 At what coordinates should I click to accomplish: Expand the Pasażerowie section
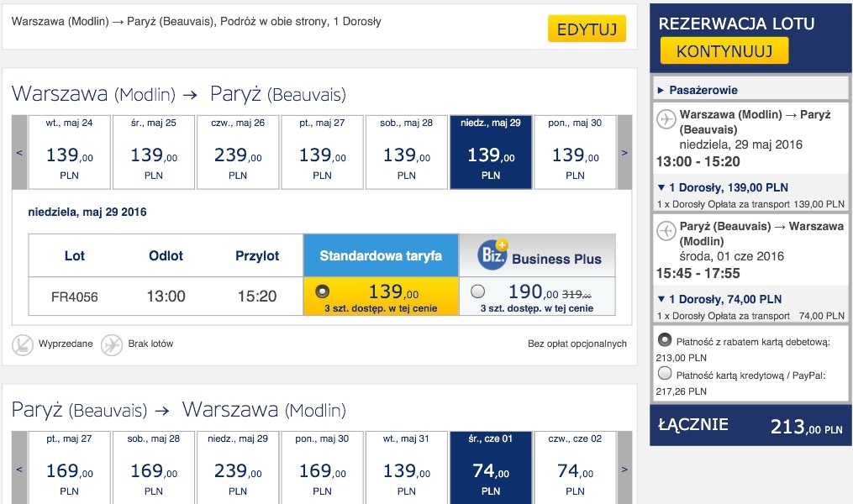click(x=698, y=90)
